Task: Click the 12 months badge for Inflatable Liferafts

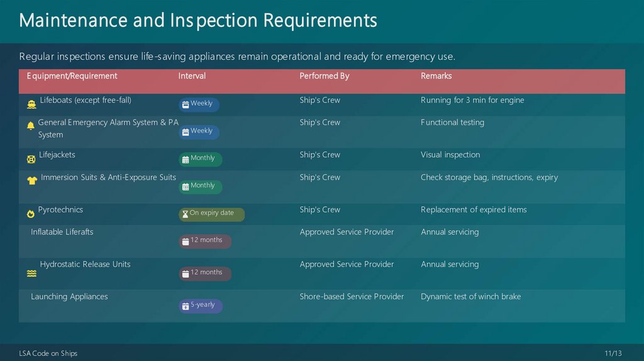Action: tap(204, 241)
